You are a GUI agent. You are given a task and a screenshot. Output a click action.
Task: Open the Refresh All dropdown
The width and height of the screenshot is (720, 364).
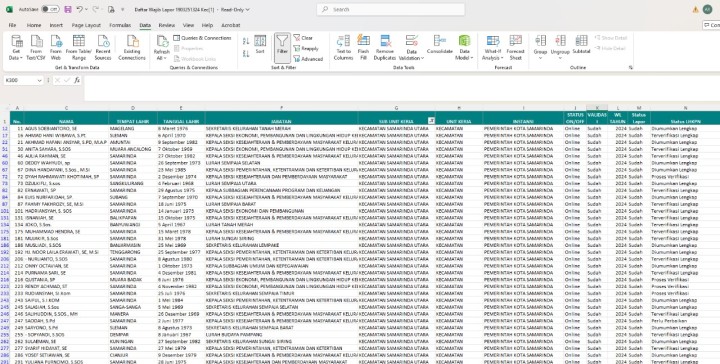pos(161,48)
